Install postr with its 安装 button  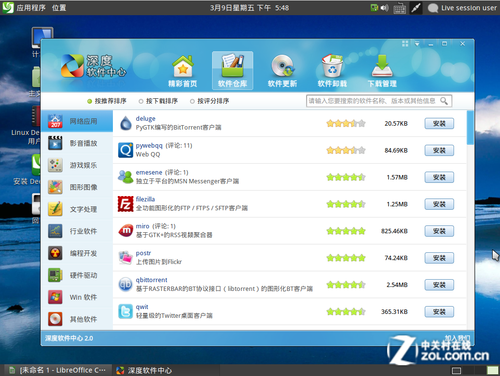439,258
